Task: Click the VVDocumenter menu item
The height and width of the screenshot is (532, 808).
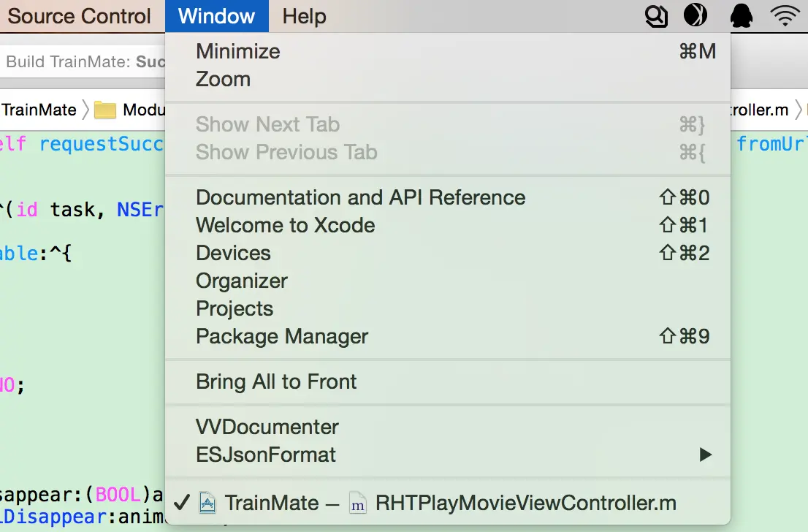Action: point(267,427)
